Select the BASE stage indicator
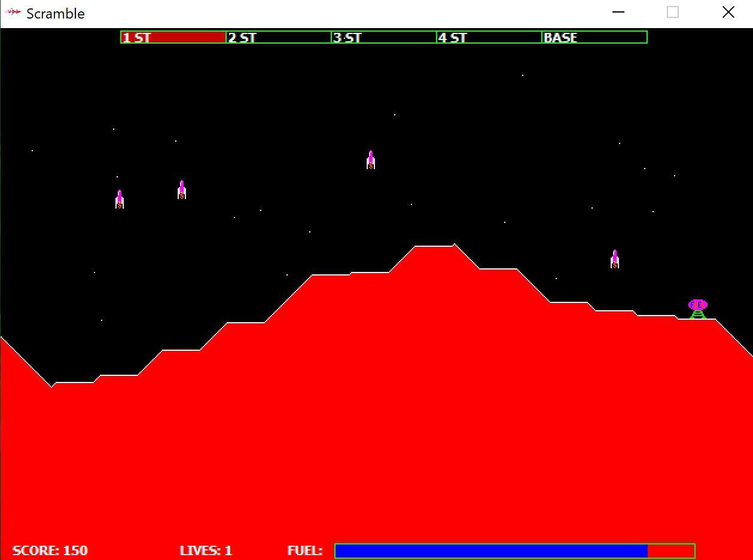Viewport: 753px width, 560px height. (x=595, y=37)
